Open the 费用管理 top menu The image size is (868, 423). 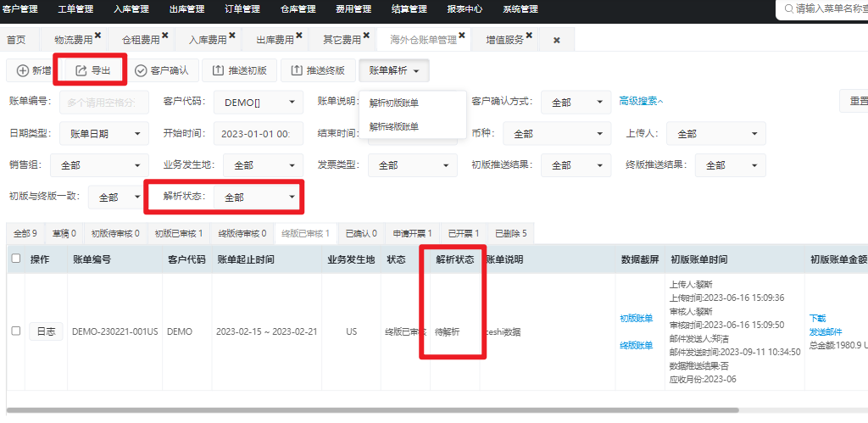tap(353, 9)
